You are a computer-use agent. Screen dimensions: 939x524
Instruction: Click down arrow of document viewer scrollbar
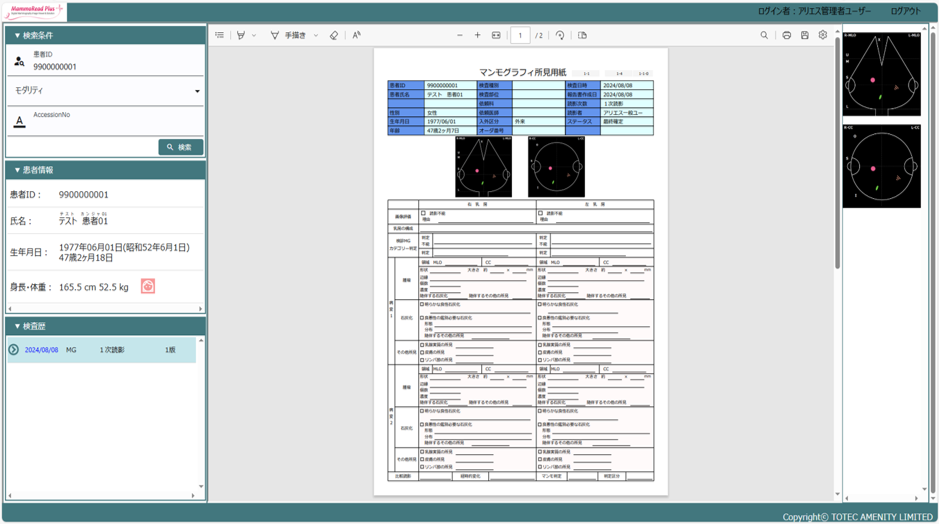(x=837, y=495)
